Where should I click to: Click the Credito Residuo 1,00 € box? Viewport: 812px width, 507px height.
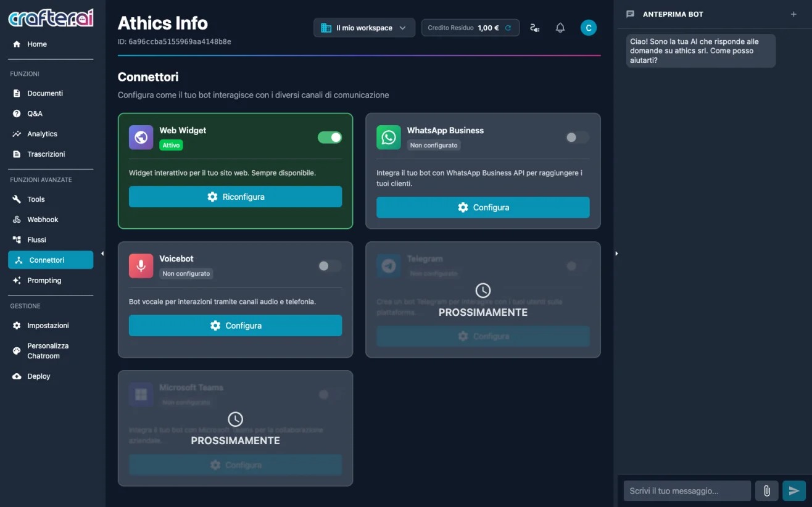pyautogui.click(x=470, y=28)
